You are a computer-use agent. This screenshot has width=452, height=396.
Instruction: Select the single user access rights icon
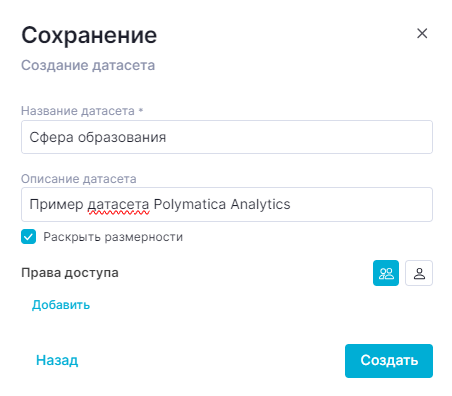(419, 273)
